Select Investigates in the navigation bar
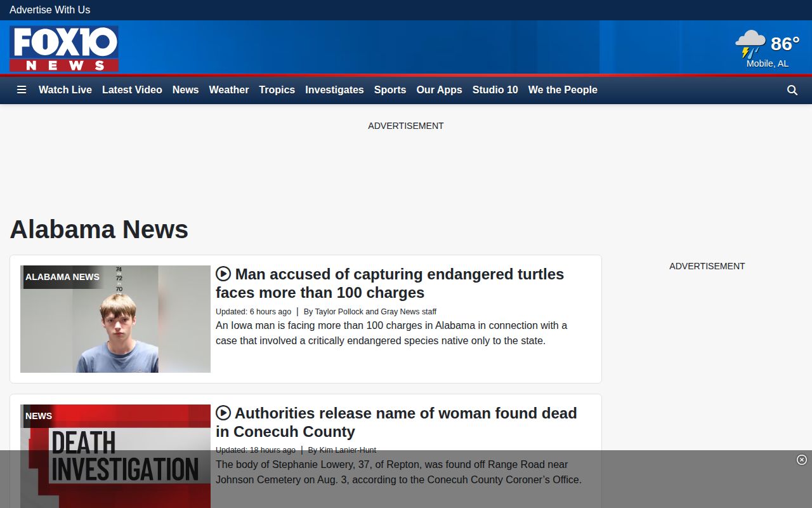Image resolution: width=812 pixels, height=508 pixels. [334, 90]
